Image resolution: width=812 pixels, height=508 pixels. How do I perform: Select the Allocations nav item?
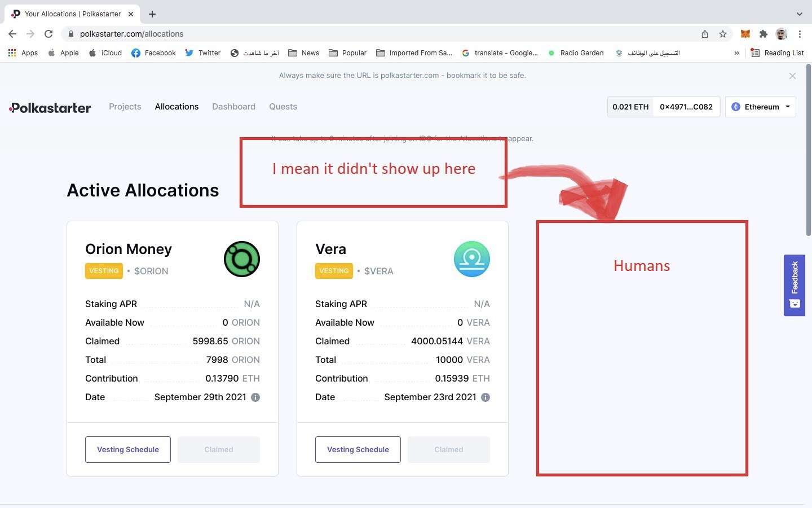[176, 107]
